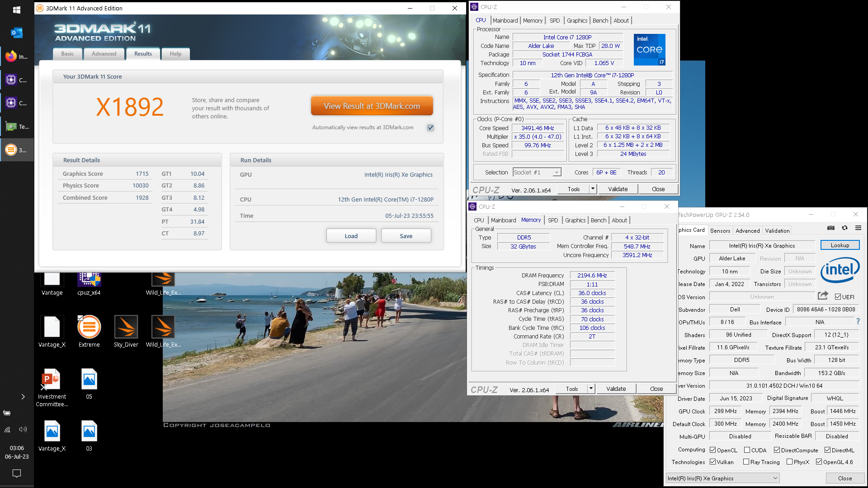Open the Vantage_X document above Investment Committee

[52, 331]
